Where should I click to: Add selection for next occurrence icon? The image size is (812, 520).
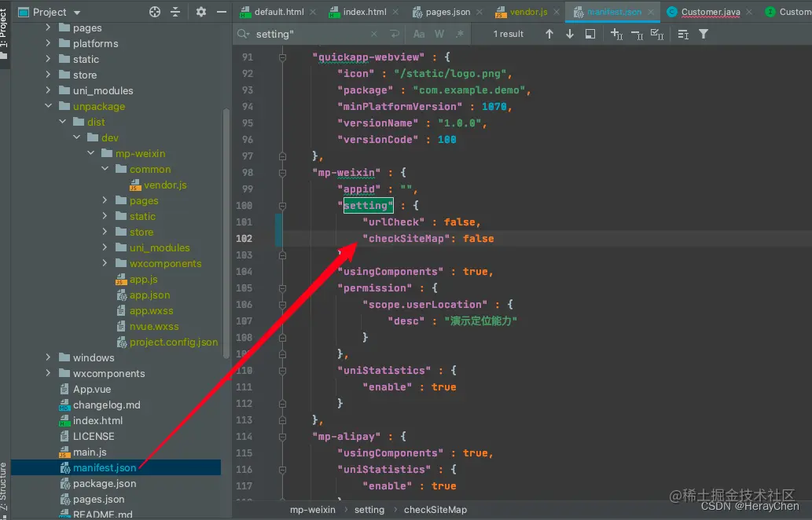click(616, 34)
